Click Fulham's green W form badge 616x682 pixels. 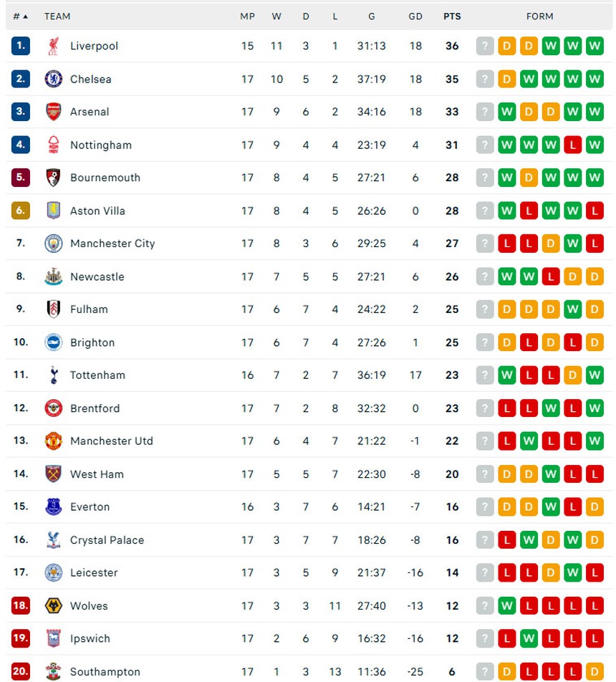(x=572, y=309)
